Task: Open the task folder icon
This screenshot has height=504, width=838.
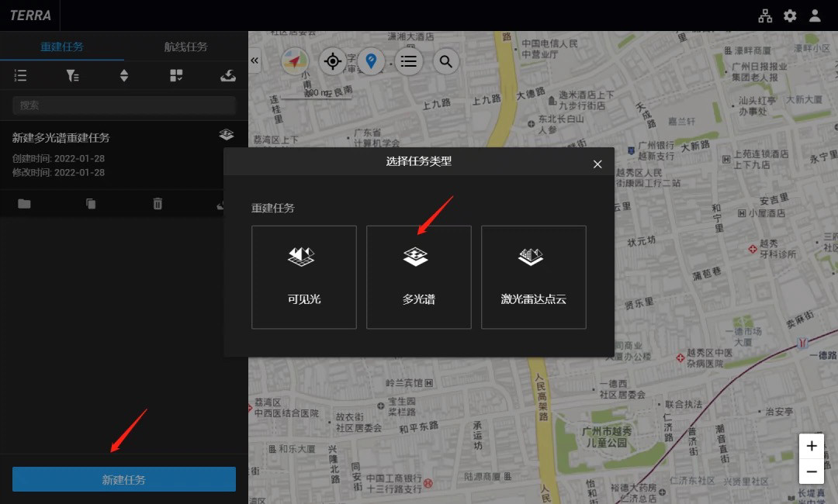Action: [x=24, y=203]
